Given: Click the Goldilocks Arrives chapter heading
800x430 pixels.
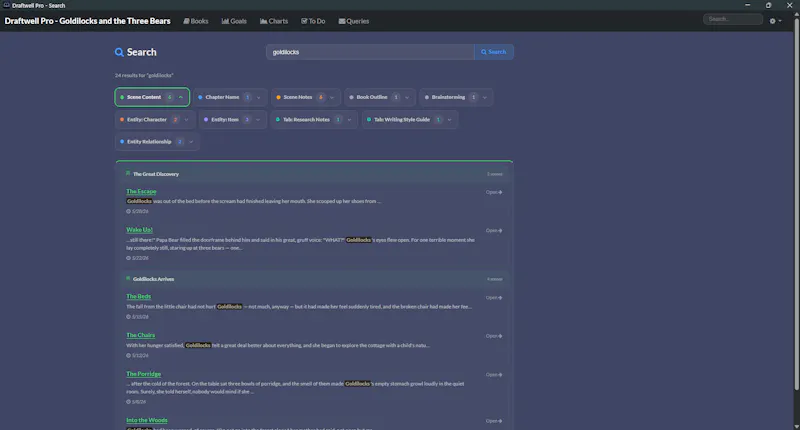Looking at the screenshot, I should 154,279.
